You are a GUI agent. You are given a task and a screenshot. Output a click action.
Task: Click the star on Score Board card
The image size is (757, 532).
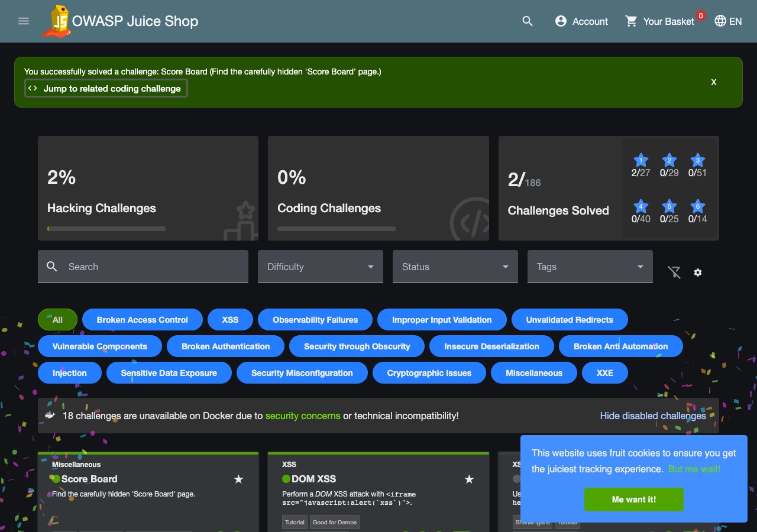tap(238, 479)
